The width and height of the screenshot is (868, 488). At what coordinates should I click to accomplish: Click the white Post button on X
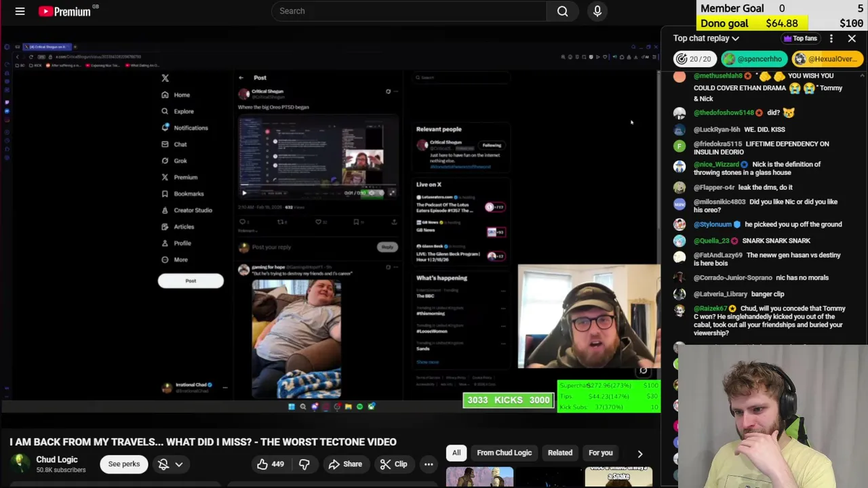point(191,281)
